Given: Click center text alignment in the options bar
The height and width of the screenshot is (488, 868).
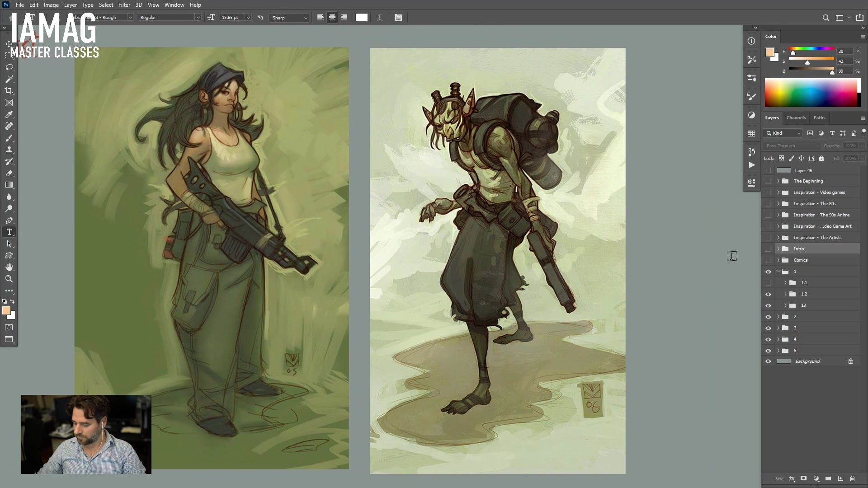Looking at the screenshot, I should pyautogui.click(x=332, y=17).
